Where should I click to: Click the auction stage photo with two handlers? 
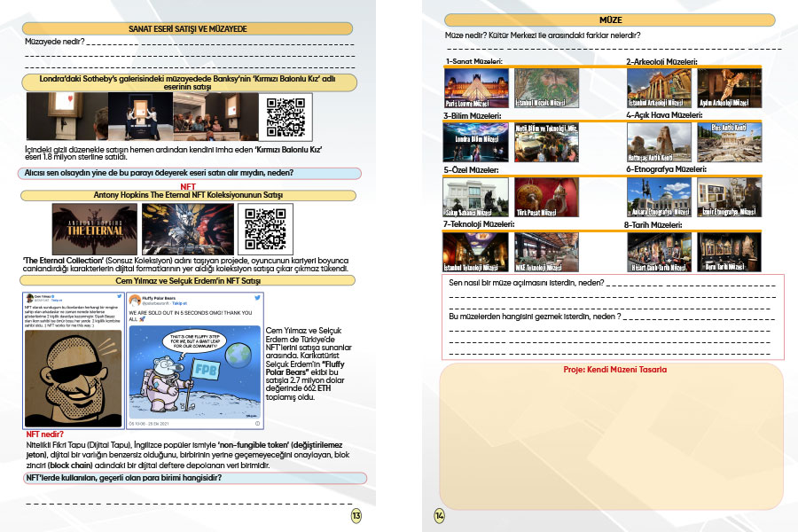[140, 116]
